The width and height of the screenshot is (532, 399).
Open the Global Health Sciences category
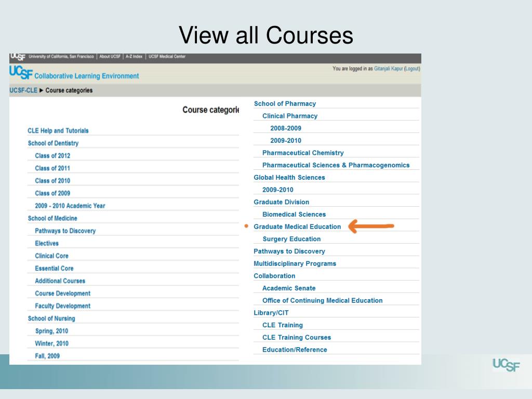pos(289,178)
